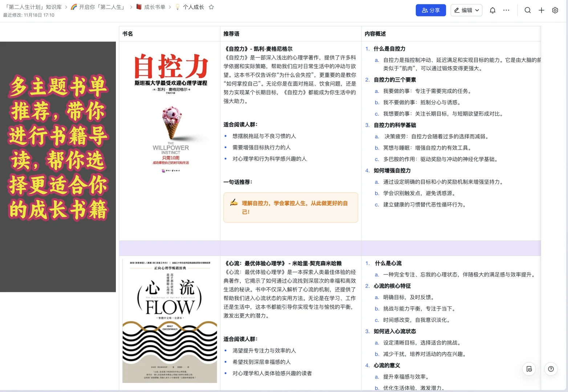This screenshot has width=568, height=392.
Task: Navigate to 成长书单 breadcrumb
Action: pyautogui.click(x=155, y=7)
